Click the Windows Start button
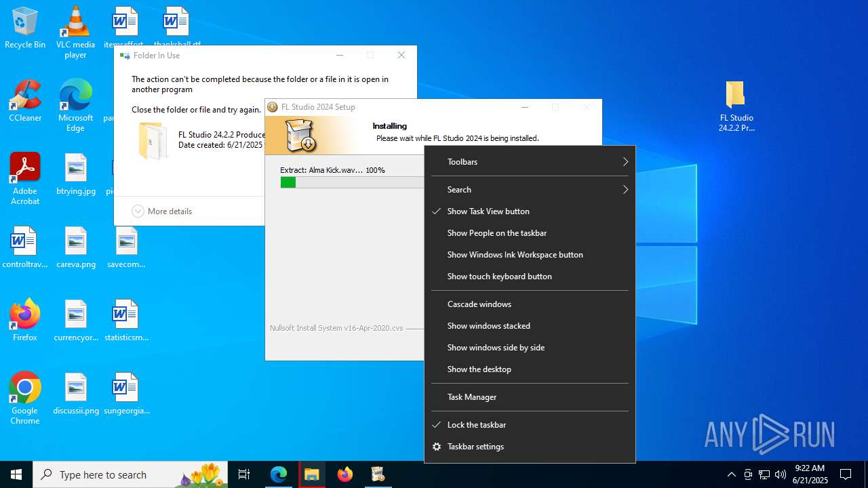868x488 pixels. point(16,474)
